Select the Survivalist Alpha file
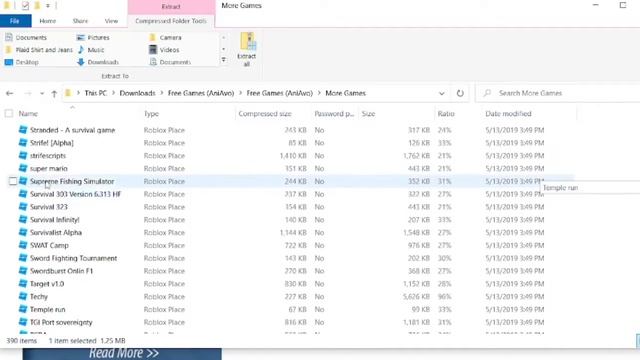 point(56,233)
